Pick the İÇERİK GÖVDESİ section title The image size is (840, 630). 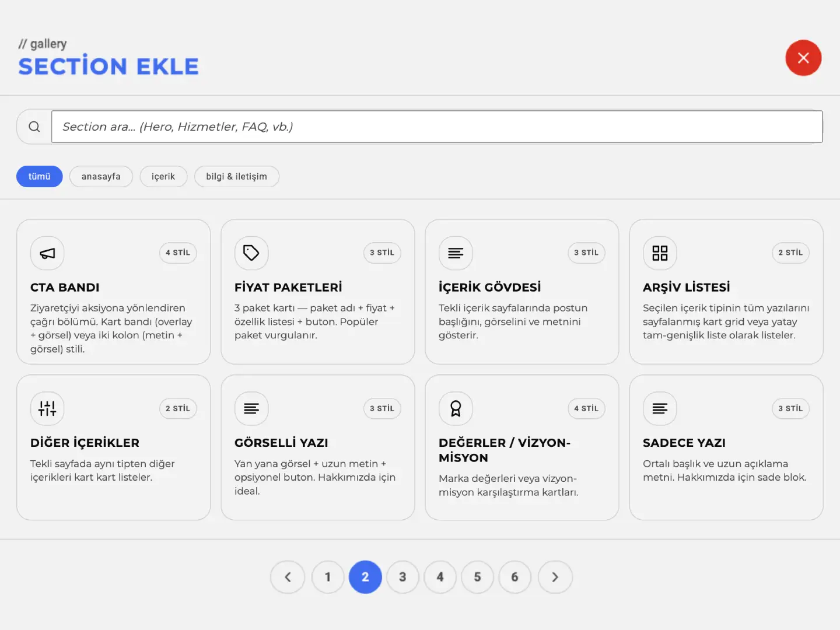click(x=490, y=287)
